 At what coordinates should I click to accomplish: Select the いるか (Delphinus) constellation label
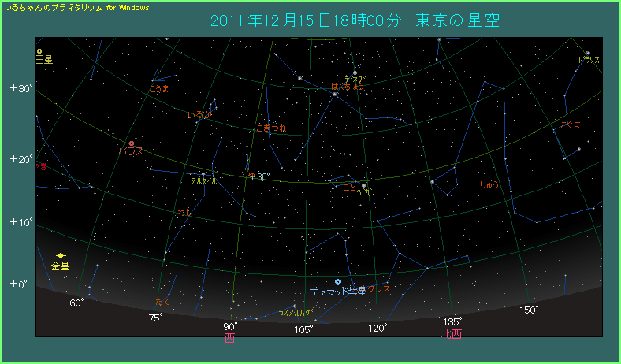coord(199,115)
